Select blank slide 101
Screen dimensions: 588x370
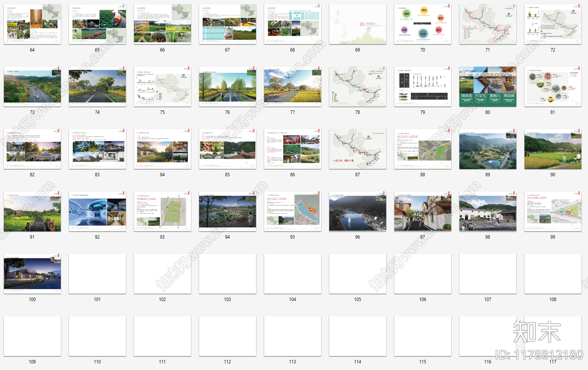click(97, 274)
